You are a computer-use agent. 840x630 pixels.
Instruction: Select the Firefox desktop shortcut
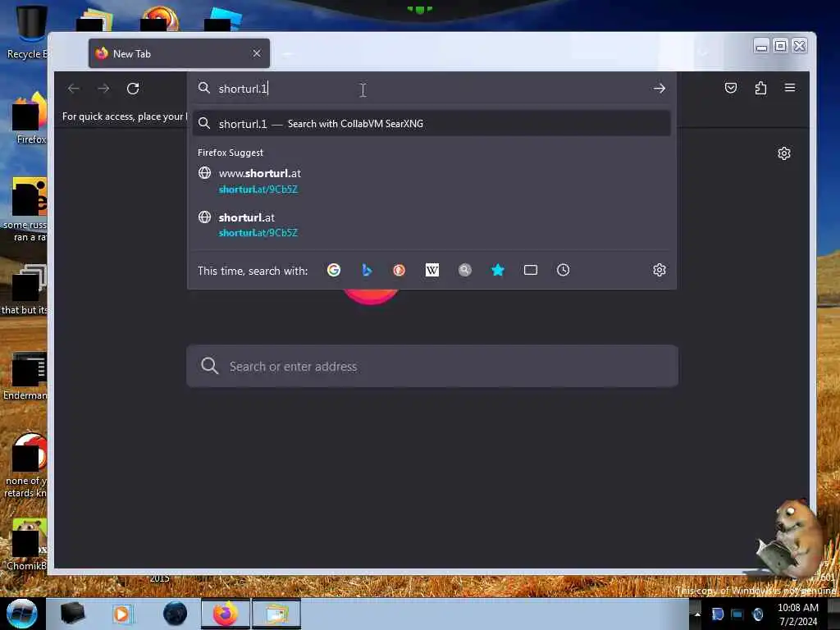click(x=30, y=119)
